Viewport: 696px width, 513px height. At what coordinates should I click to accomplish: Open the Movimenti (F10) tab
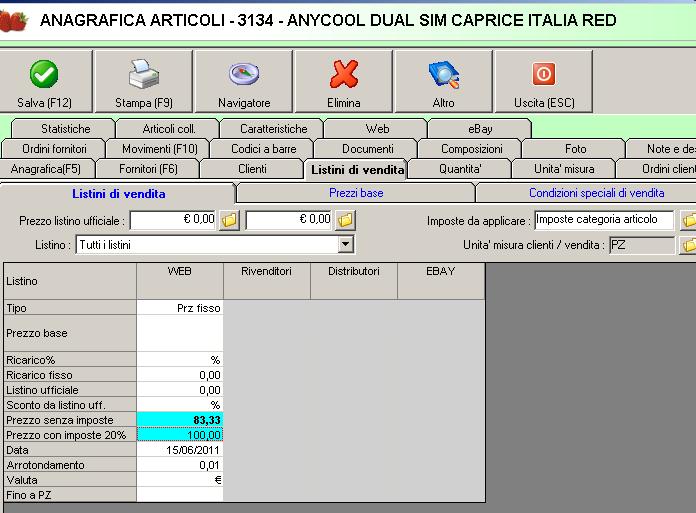point(159,149)
